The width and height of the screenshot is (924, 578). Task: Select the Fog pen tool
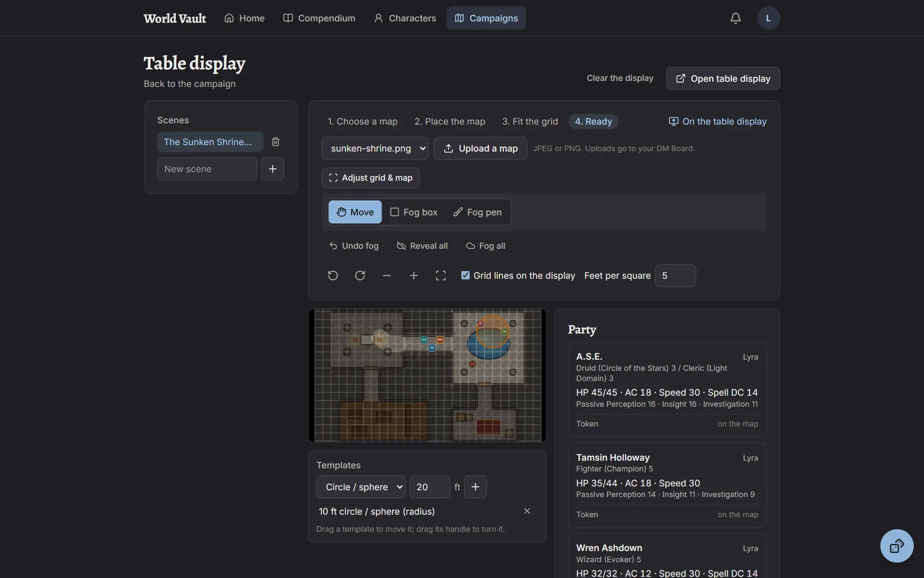(477, 212)
